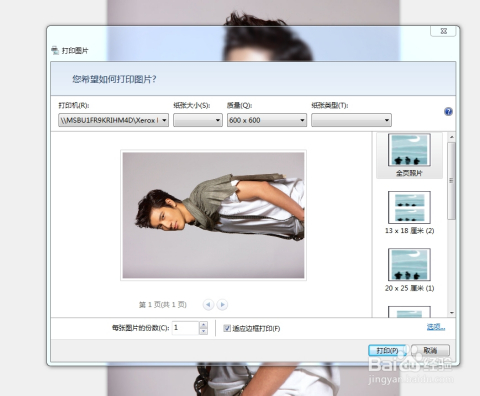Click the page 1 of 1 label

click(x=163, y=305)
